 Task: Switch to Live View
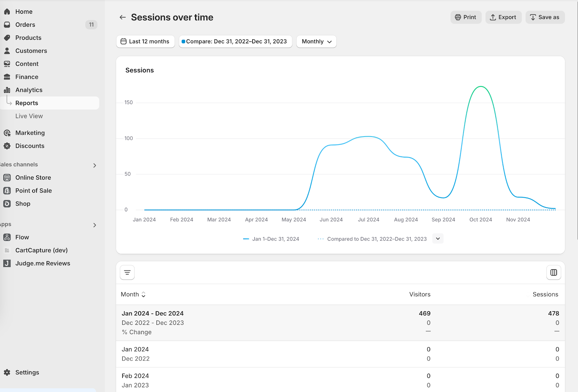click(x=29, y=116)
